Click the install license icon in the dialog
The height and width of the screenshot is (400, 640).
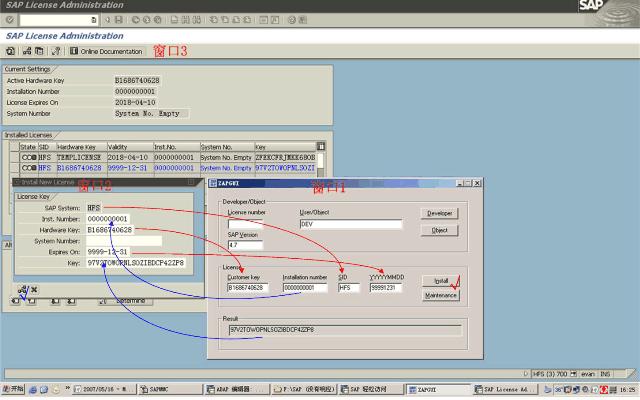[21, 290]
